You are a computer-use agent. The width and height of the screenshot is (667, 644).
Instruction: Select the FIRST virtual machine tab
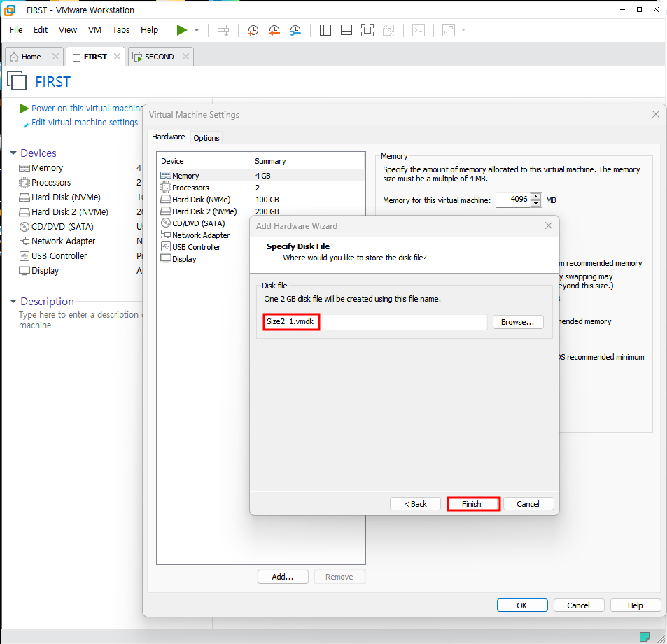(x=95, y=57)
